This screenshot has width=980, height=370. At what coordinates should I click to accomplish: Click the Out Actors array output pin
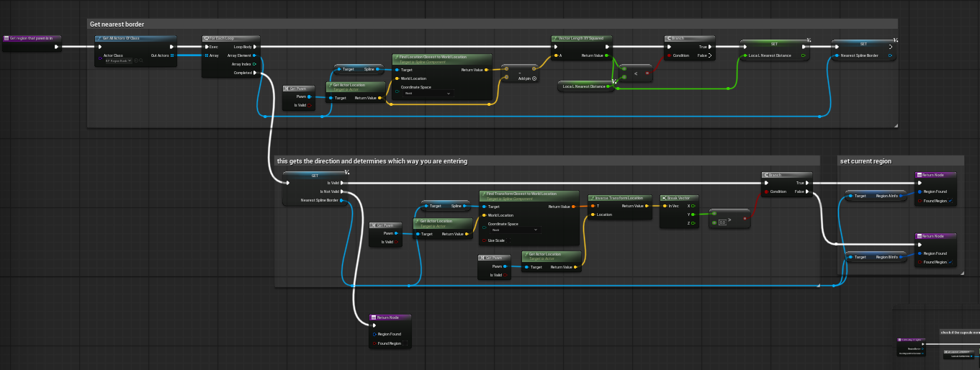(171, 55)
